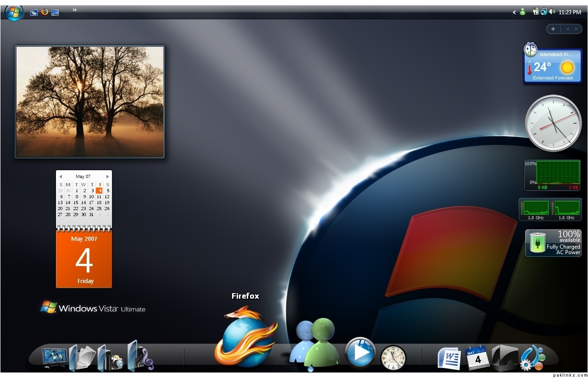Click the tree slideshow photo gadget

[x=89, y=101]
